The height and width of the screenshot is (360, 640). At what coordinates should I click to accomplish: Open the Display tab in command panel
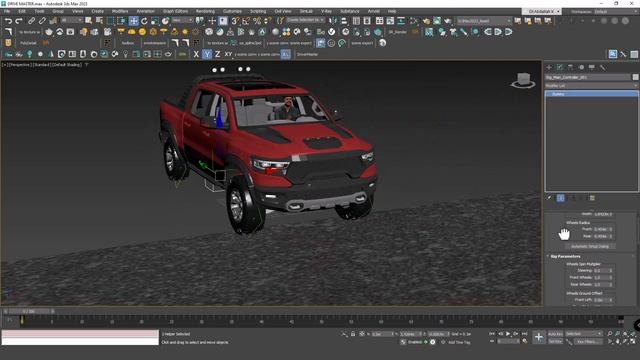[592, 67]
